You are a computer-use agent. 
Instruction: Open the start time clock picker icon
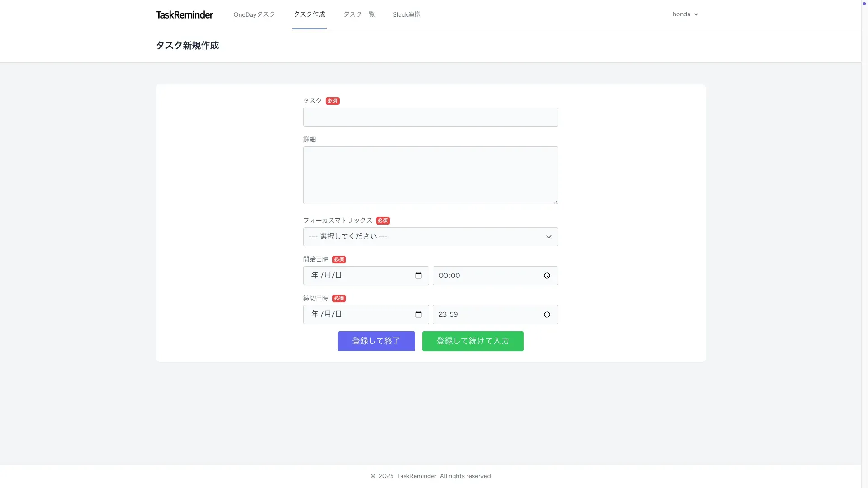click(x=547, y=276)
